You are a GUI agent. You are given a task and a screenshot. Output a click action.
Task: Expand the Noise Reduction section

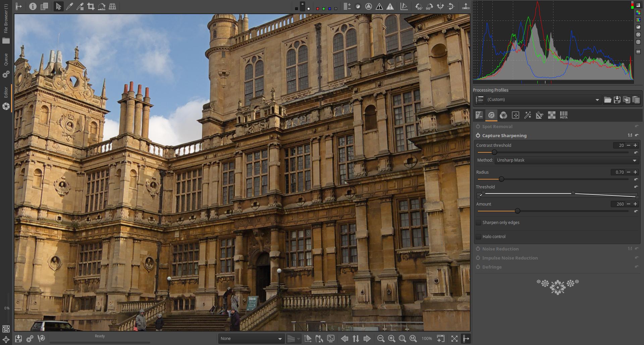[x=500, y=249]
